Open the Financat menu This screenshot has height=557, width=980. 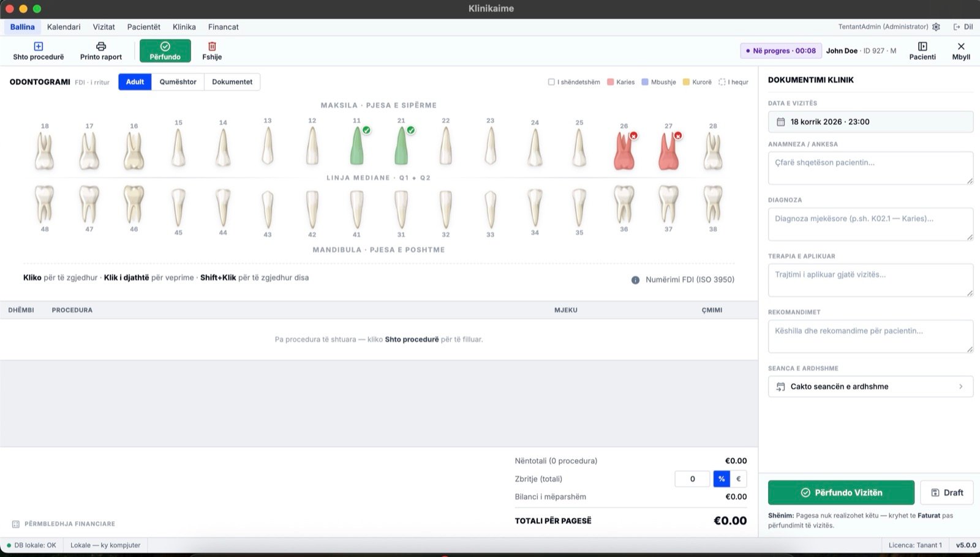click(x=223, y=27)
